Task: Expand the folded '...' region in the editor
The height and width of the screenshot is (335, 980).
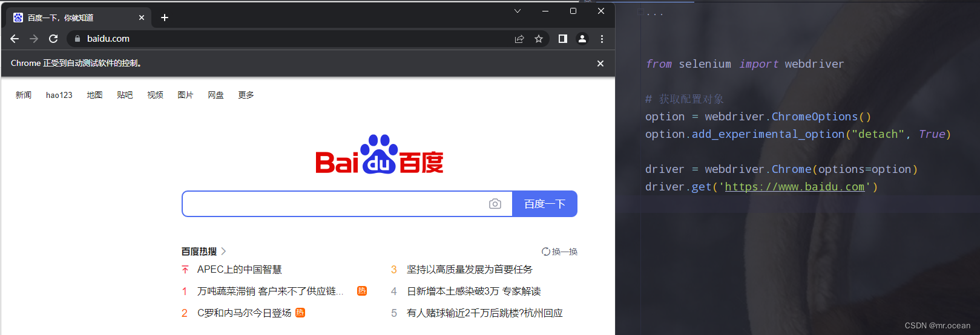Action: click(654, 13)
